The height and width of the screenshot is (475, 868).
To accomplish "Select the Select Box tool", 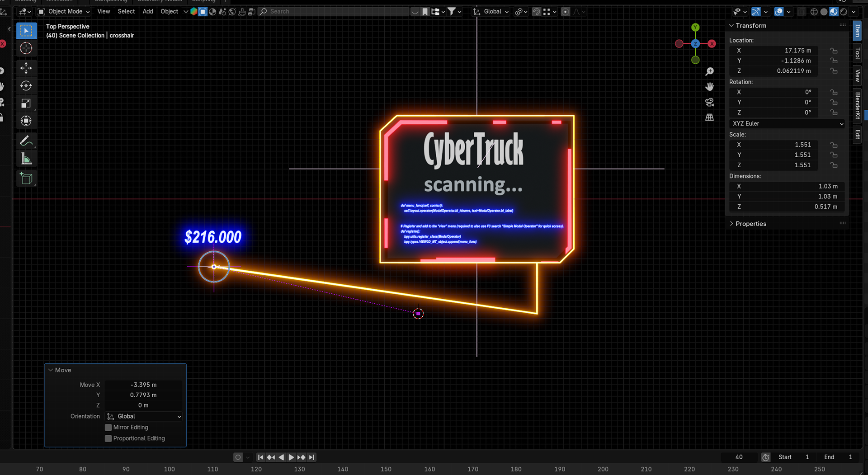I will tap(26, 31).
